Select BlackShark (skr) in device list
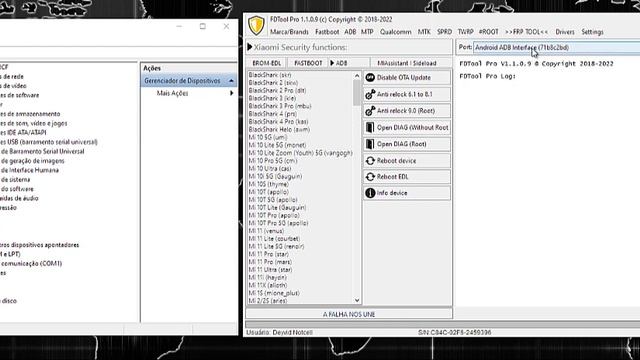640x360 pixels. [x=270, y=75]
